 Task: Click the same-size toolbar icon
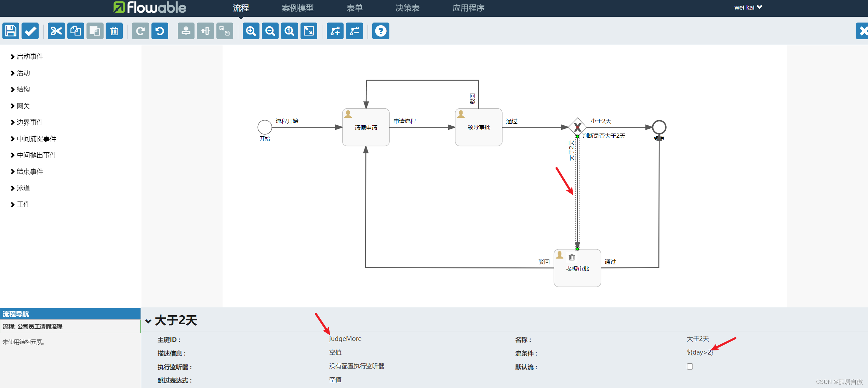(x=225, y=31)
